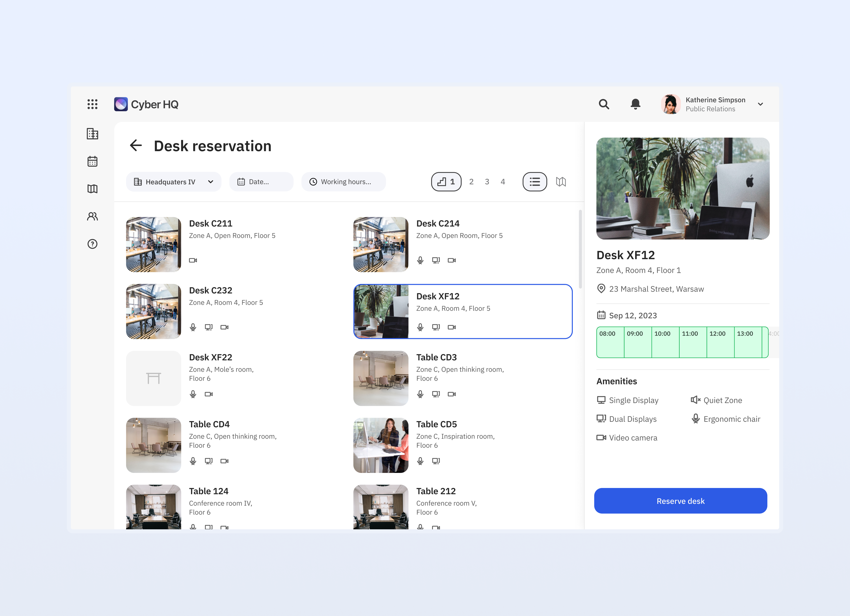Image resolution: width=850 pixels, height=616 pixels.
Task: Click video camera icon on Desk C211
Action: point(193,260)
